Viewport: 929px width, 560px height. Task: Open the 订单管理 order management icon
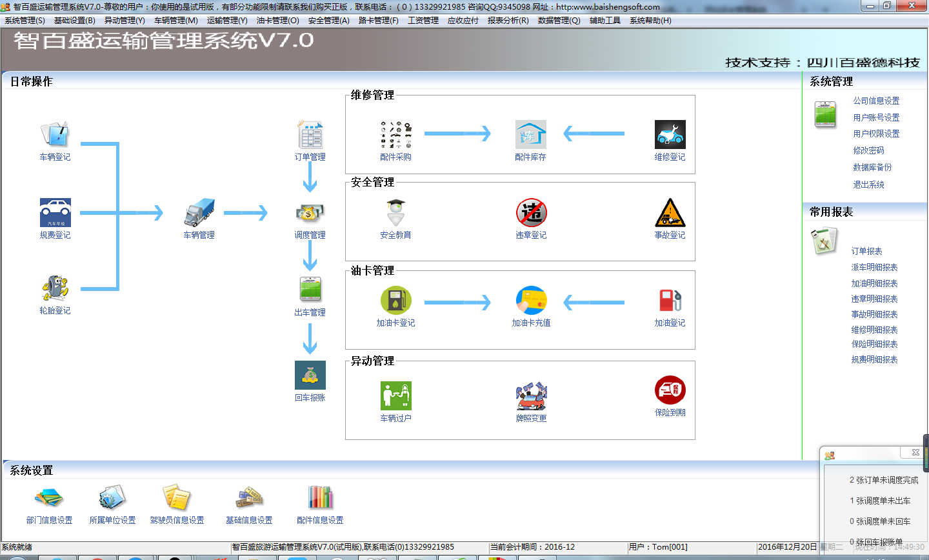click(310, 134)
